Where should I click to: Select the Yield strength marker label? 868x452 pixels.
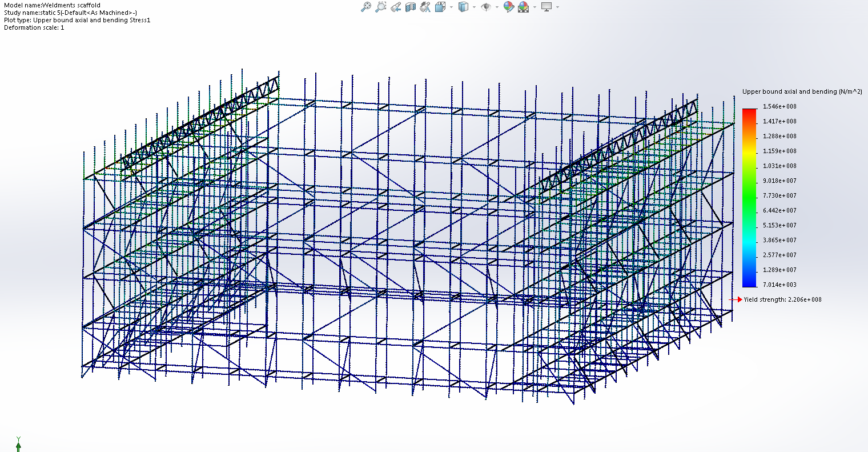coord(782,299)
